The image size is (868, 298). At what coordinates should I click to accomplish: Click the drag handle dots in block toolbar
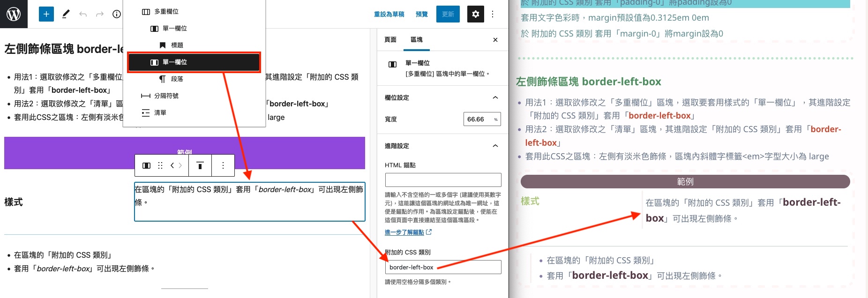[160, 165]
